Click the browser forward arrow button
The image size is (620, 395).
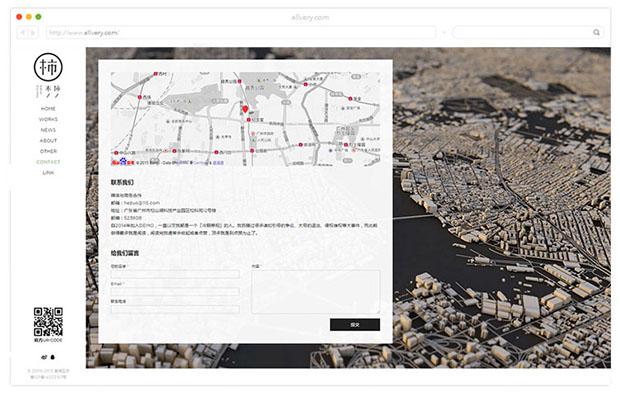33,32
